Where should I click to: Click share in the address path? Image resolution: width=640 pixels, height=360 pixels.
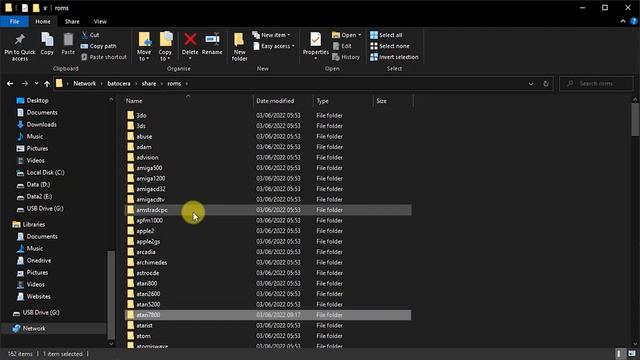point(149,84)
